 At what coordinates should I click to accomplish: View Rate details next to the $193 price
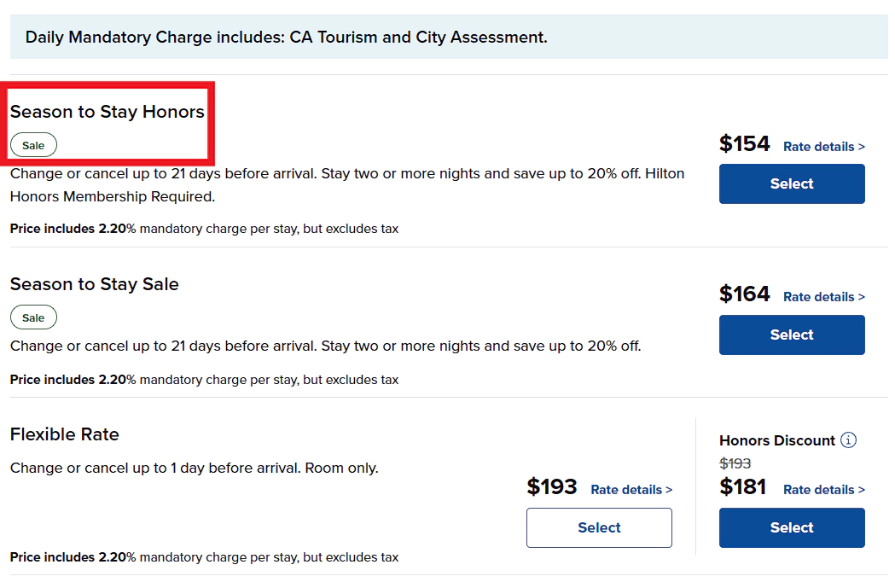(631, 490)
